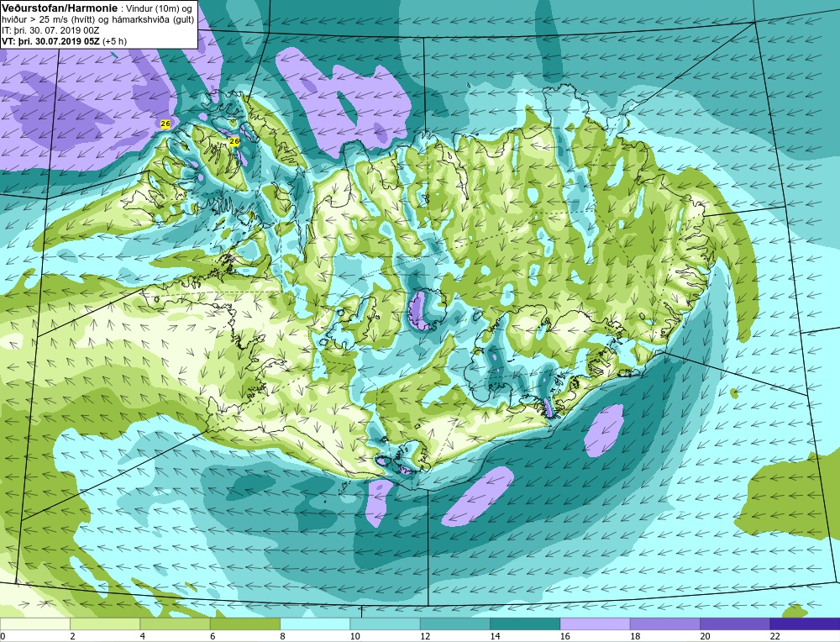The image size is (840, 642).
Task: Click the '20' legend scale label
Action: click(705, 636)
